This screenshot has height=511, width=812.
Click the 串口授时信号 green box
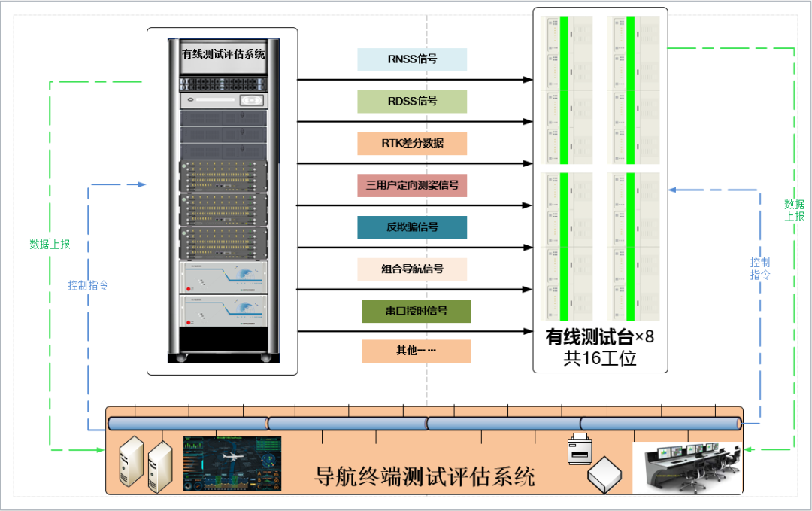[417, 312]
